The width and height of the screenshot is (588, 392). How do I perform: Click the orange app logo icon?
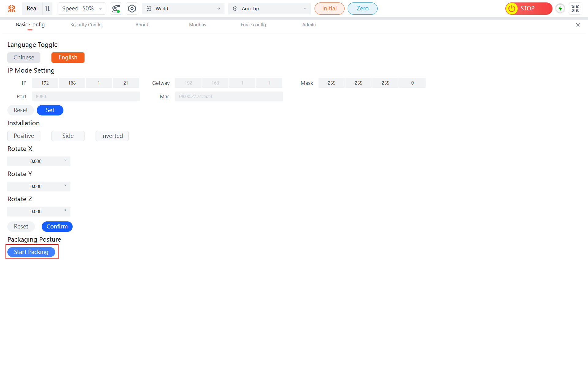tap(12, 9)
